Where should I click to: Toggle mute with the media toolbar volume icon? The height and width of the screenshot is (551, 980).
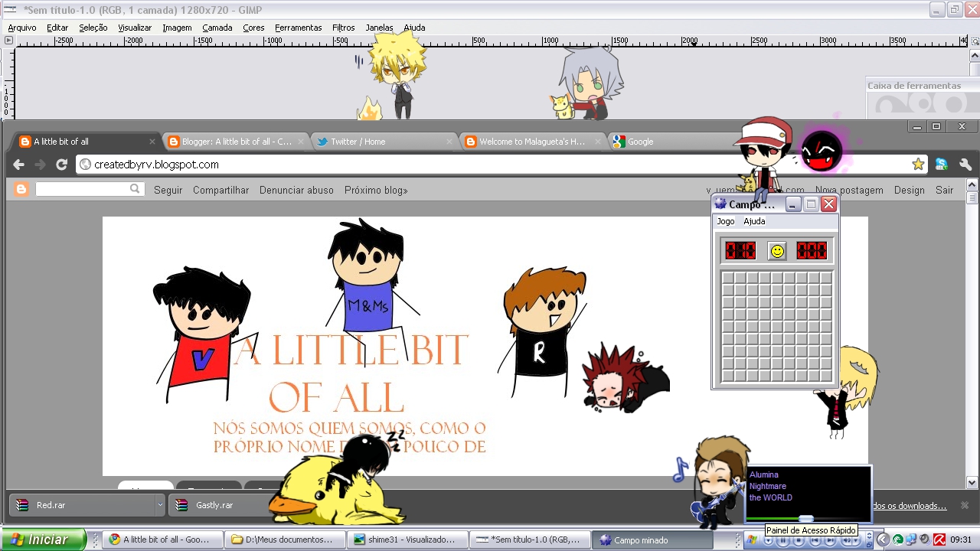coord(848,540)
